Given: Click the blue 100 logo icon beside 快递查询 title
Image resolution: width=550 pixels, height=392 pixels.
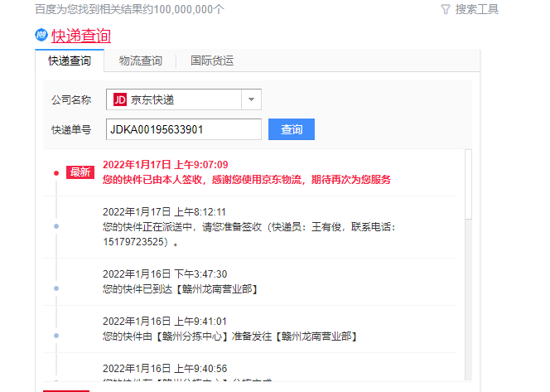Looking at the screenshot, I should 41,35.
